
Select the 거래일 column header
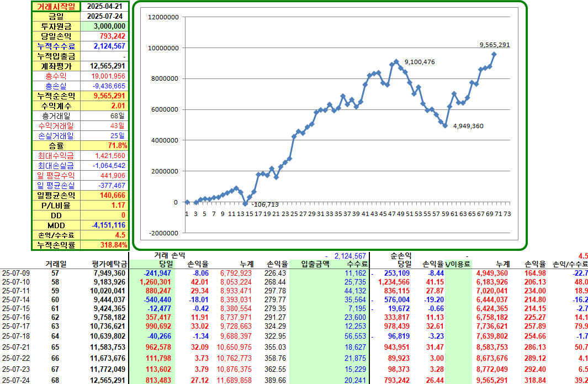[56, 264]
